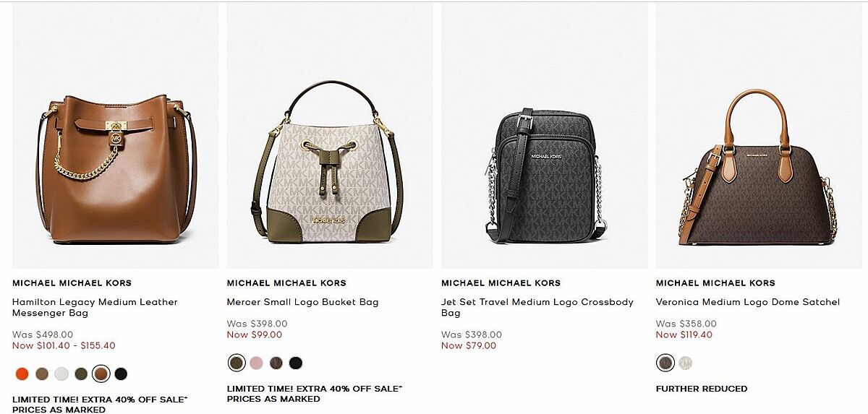The height and width of the screenshot is (414, 868).
Task: Select orange swatch for Hamilton Legacy bag
Action: (x=22, y=374)
